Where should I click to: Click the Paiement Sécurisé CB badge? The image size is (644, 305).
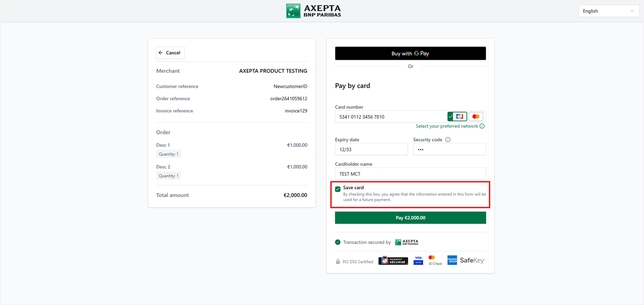(393, 260)
